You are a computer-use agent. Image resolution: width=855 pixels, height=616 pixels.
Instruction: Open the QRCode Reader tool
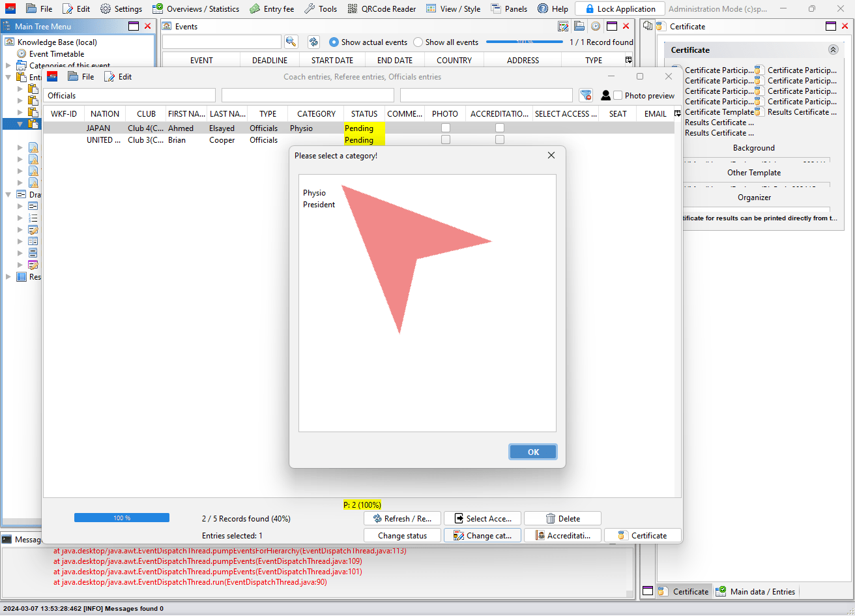381,9
